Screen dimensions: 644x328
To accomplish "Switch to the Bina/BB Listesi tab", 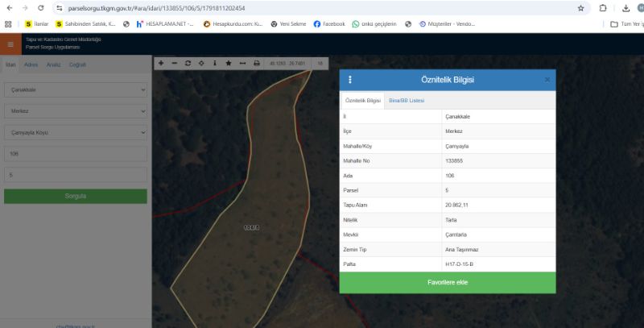I will (x=407, y=100).
